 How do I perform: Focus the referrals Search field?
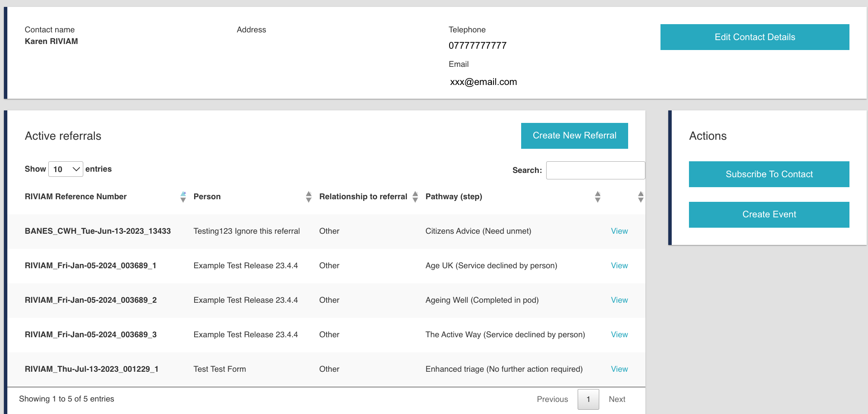(595, 170)
